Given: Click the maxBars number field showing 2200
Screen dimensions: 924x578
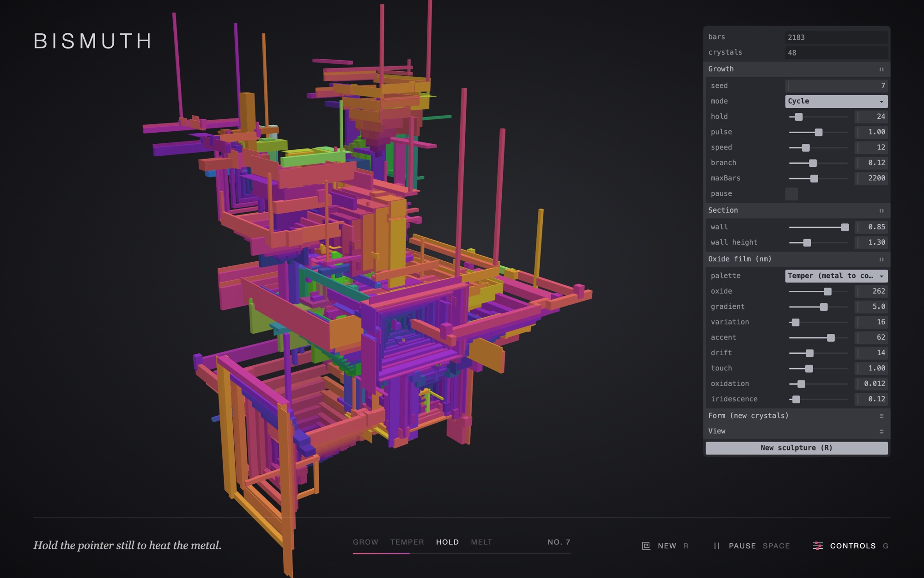Looking at the screenshot, I should click(871, 178).
